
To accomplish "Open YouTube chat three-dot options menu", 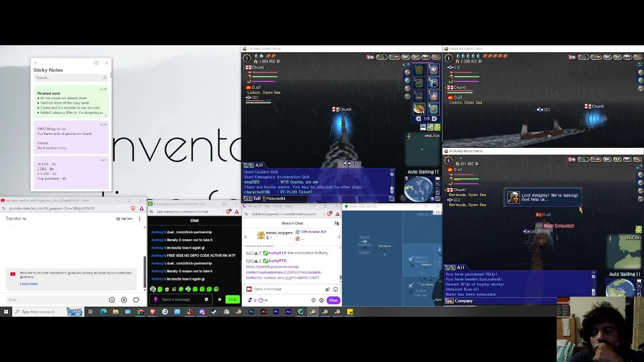I will 140,219.
